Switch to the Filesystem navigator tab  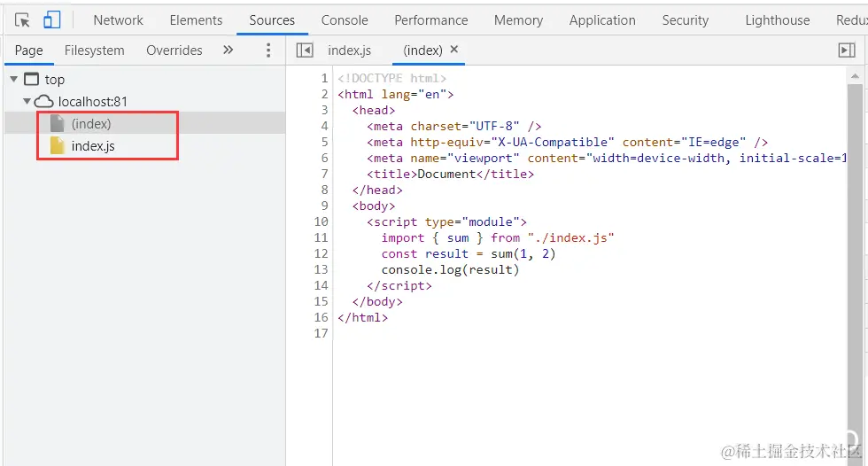(x=94, y=50)
